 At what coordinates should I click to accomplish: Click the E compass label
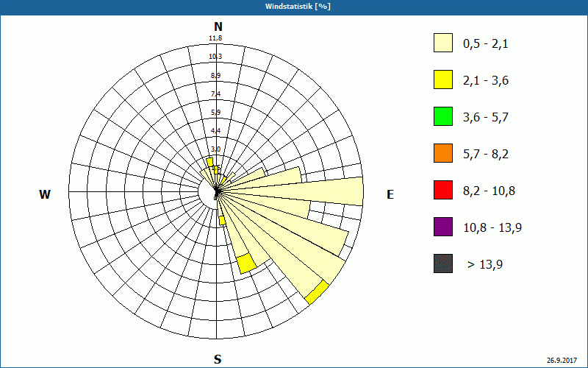390,194
